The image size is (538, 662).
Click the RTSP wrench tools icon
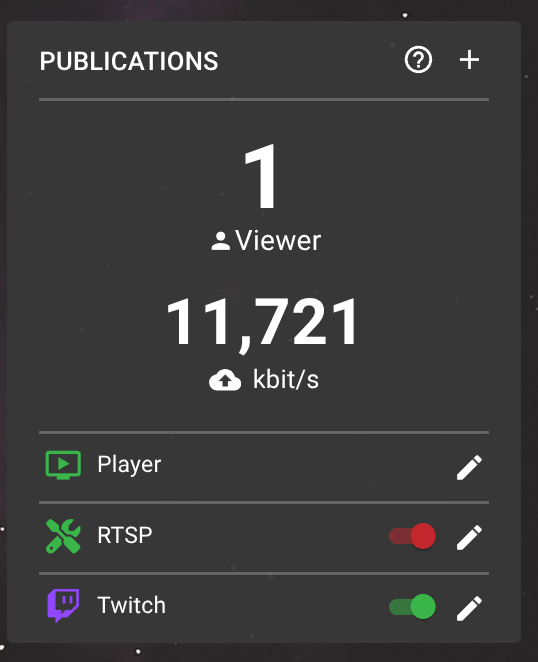click(x=63, y=536)
